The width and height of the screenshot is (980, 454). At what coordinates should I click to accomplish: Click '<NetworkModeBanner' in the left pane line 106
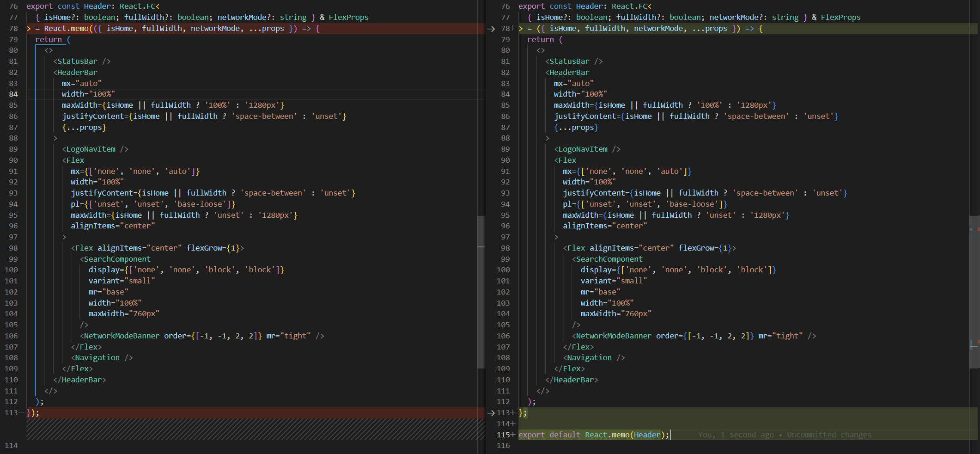(x=120, y=336)
